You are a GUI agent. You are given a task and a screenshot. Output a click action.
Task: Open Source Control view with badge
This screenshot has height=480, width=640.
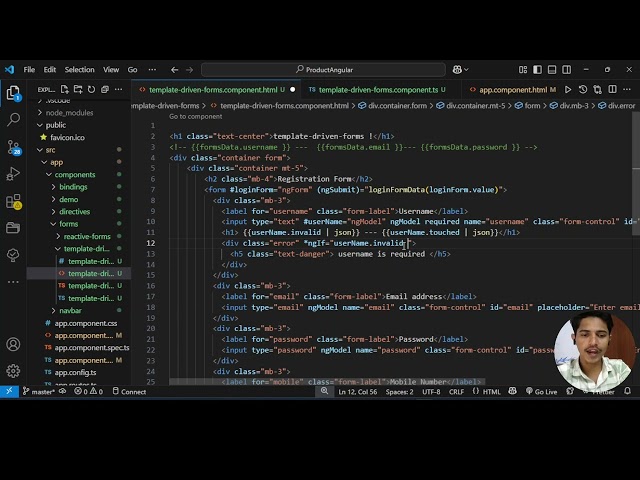(x=13, y=147)
